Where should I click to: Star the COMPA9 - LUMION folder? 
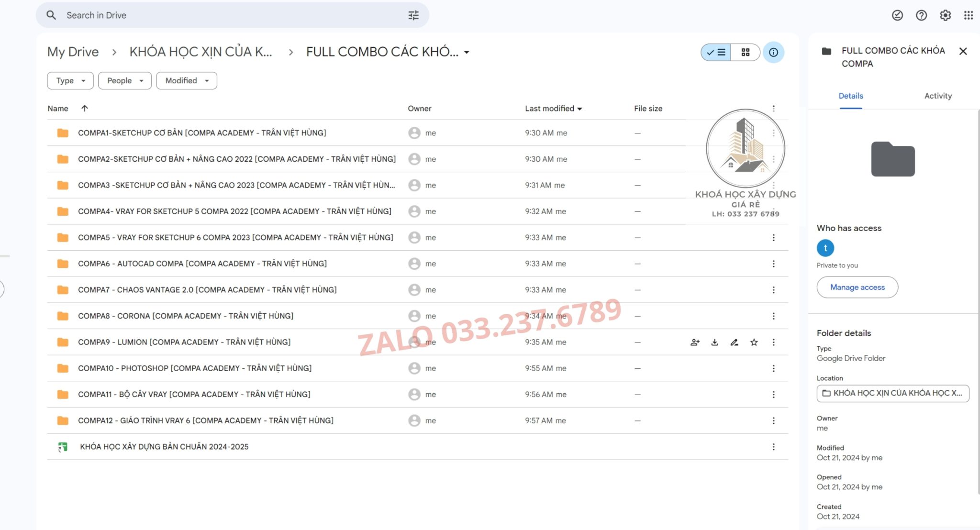(x=754, y=342)
